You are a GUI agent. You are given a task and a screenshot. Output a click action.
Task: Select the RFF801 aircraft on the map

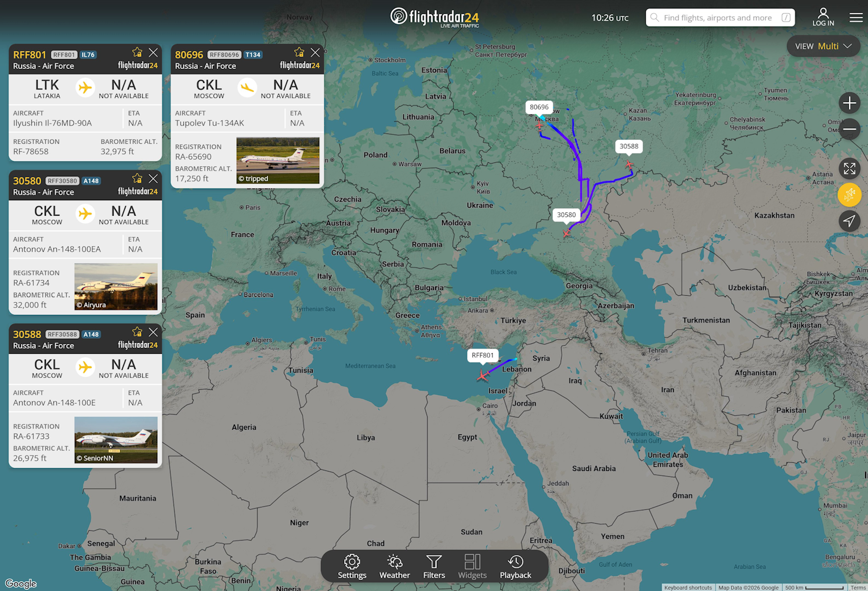click(x=482, y=376)
